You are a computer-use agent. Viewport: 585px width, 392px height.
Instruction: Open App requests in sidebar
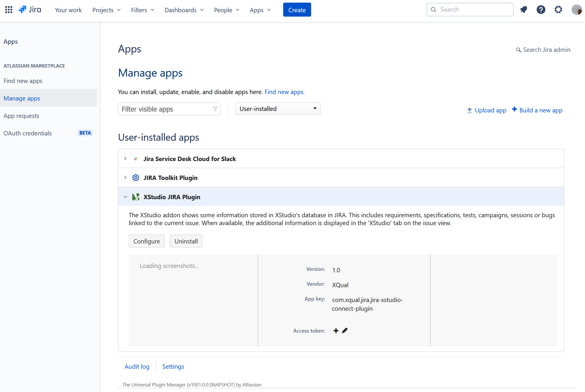[21, 116]
